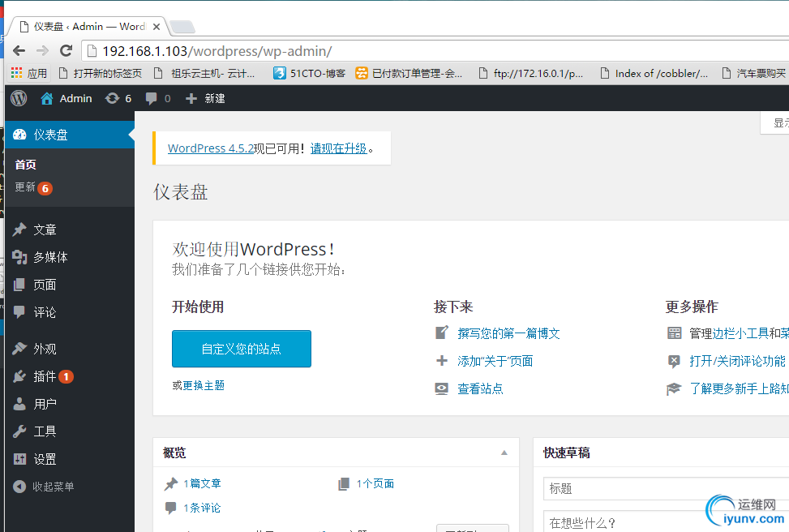Click the widgets icon beside 管理边栏小工具

(x=675, y=332)
